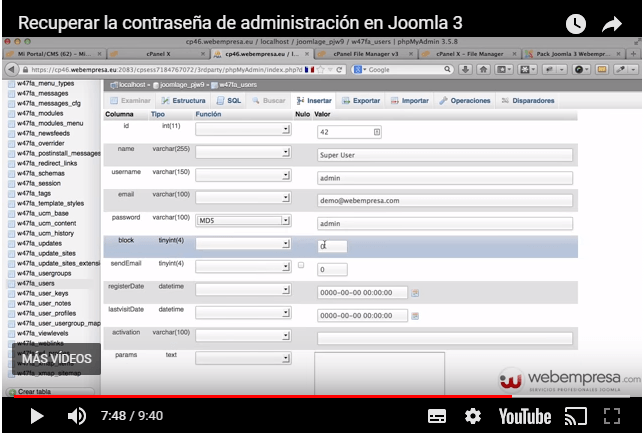The image size is (644, 433).
Task: Open function dropdown for block row
Action: pos(243,244)
